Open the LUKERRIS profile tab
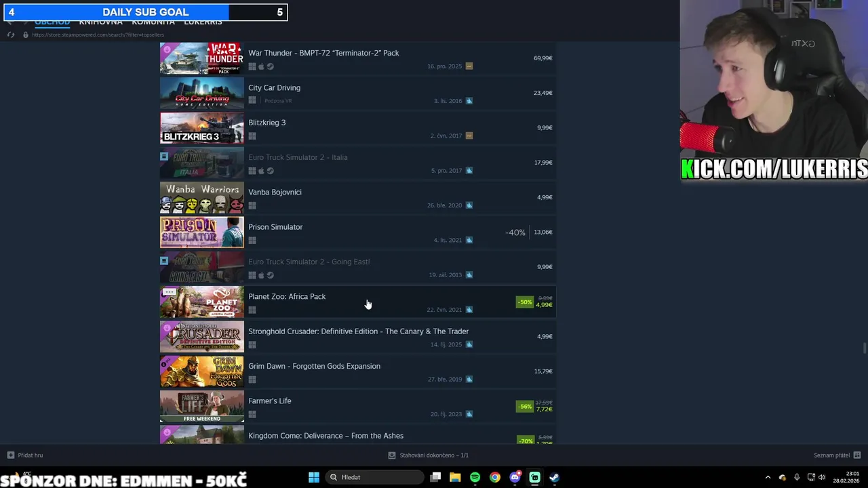This screenshot has width=868, height=488. pos(203,22)
